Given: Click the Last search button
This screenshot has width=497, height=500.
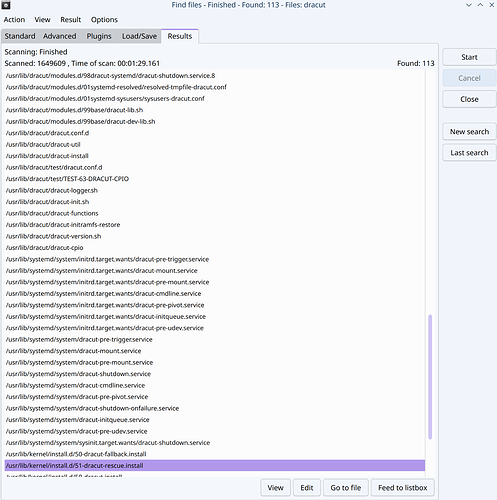Looking at the screenshot, I should pyautogui.click(x=469, y=153).
